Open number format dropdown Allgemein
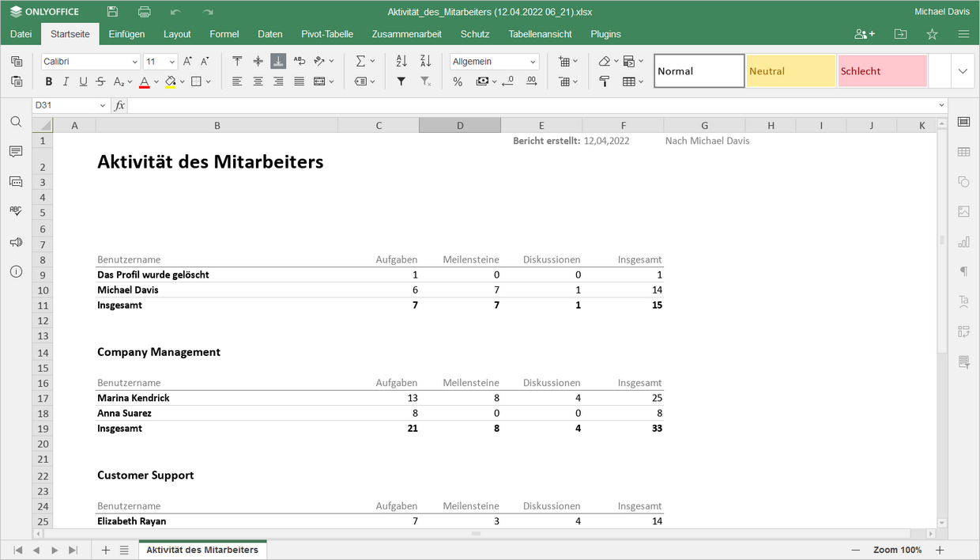 [533, 62]
